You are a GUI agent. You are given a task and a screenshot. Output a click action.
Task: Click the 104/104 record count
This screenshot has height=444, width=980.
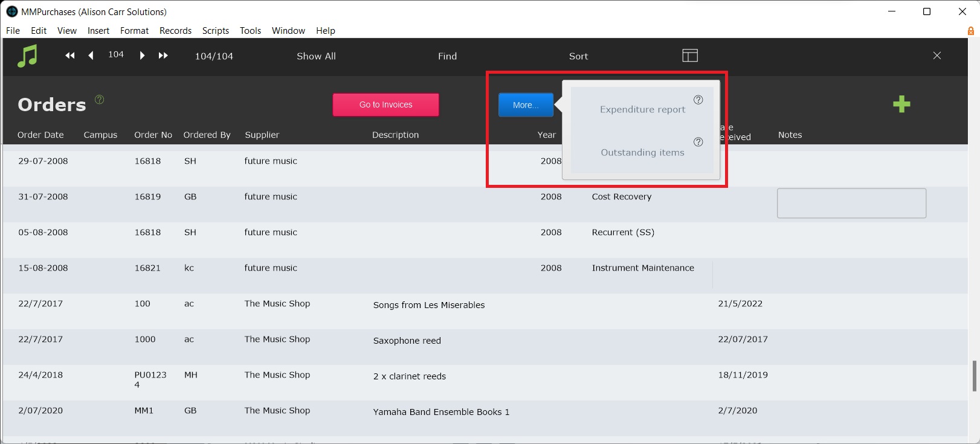(214, 56)
